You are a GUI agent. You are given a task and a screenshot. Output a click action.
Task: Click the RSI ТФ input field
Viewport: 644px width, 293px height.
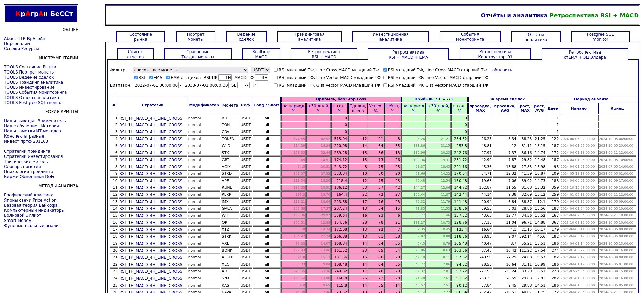(x=225, y=78)
